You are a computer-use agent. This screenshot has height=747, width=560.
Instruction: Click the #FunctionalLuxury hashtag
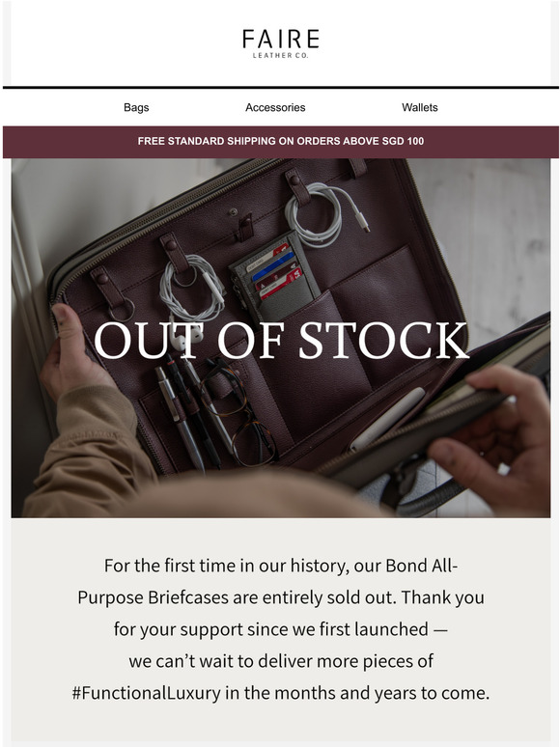pos(147,693)
